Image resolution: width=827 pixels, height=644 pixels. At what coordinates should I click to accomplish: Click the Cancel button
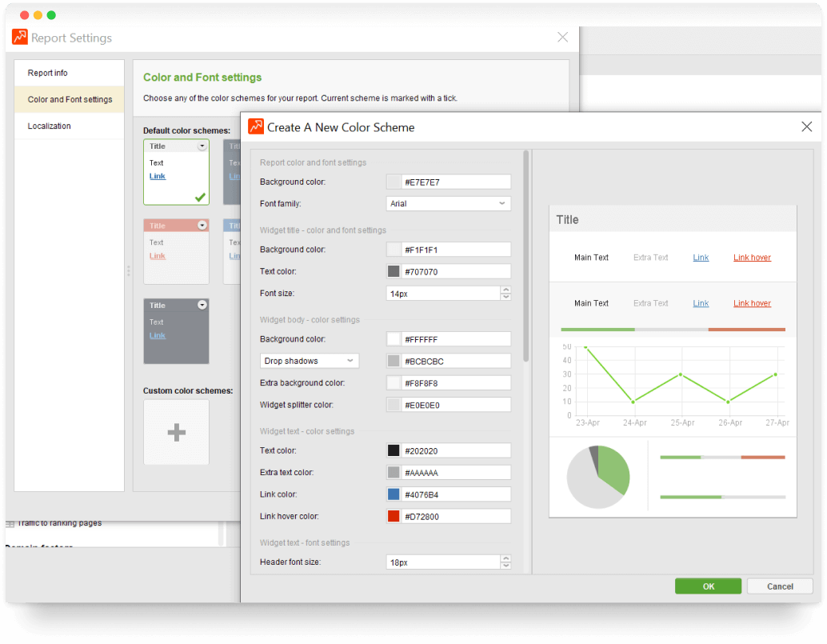tap(780, 586)
